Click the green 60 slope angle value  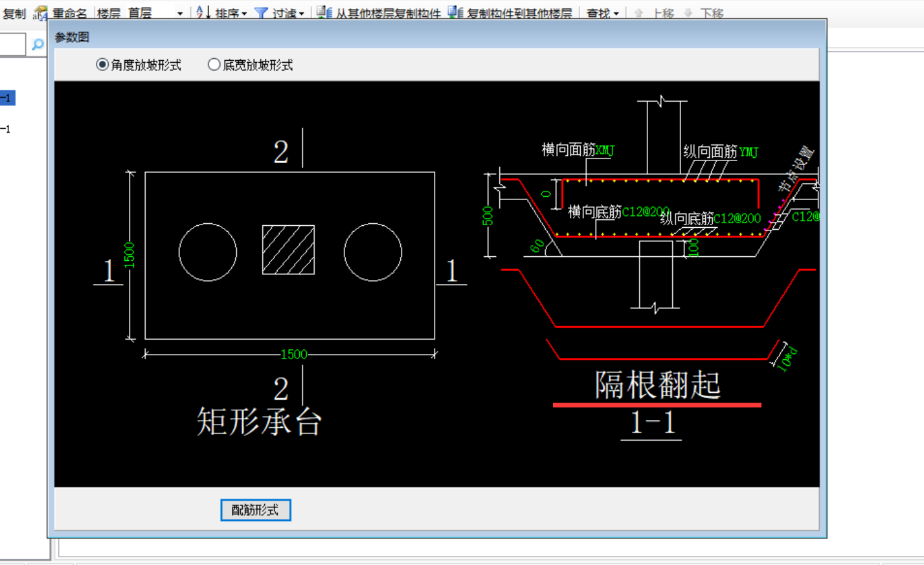[537, 246]
